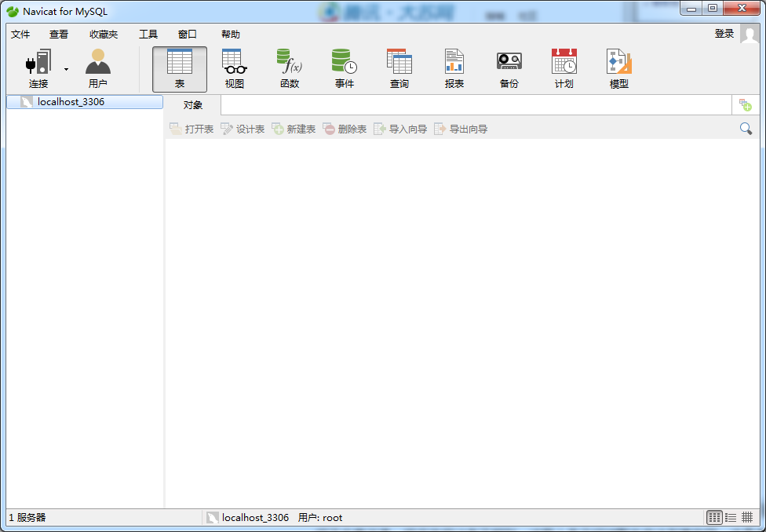
Task: Click the Login (登录) link
Action: click(x=724, y=34)
